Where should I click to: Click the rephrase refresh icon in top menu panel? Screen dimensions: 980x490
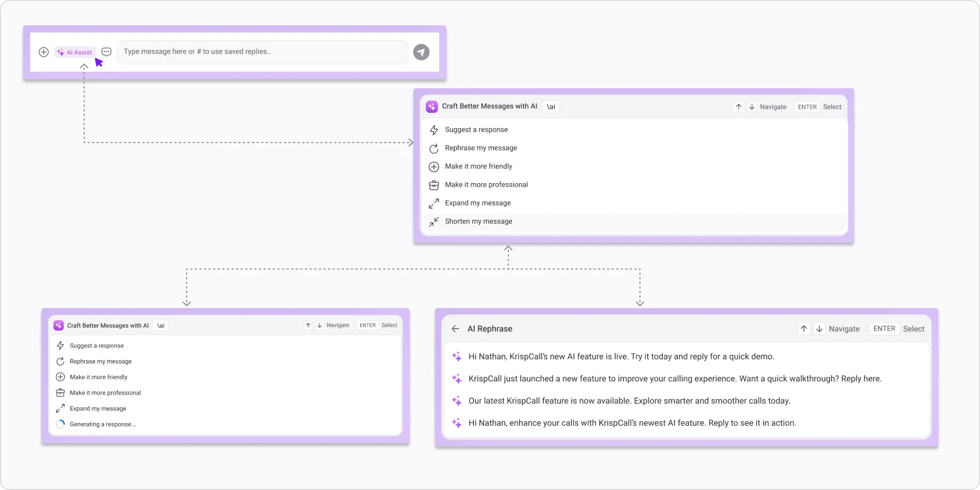[x=434, y=148]
